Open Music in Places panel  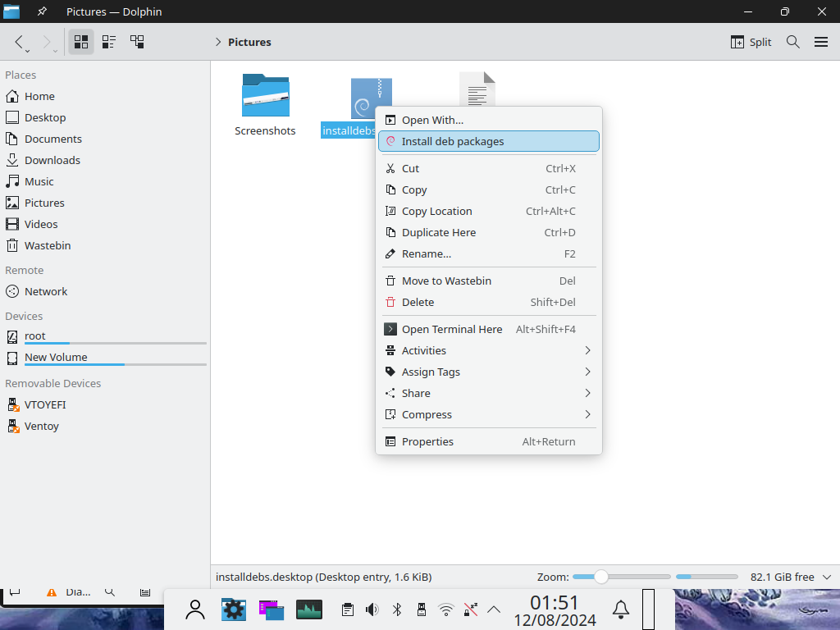click(105, 181)
